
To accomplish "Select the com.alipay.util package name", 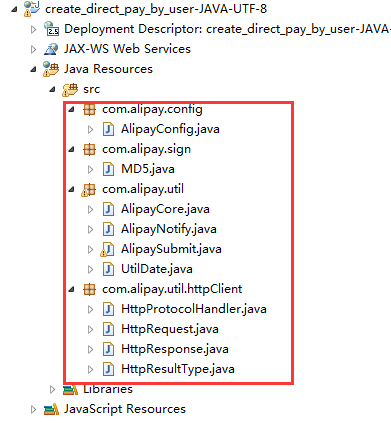I will pos(143,190).
